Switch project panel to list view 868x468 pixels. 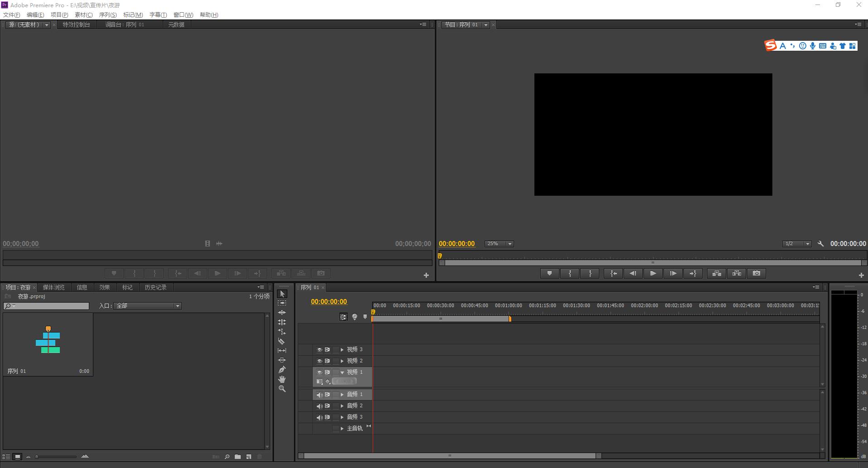6,457
